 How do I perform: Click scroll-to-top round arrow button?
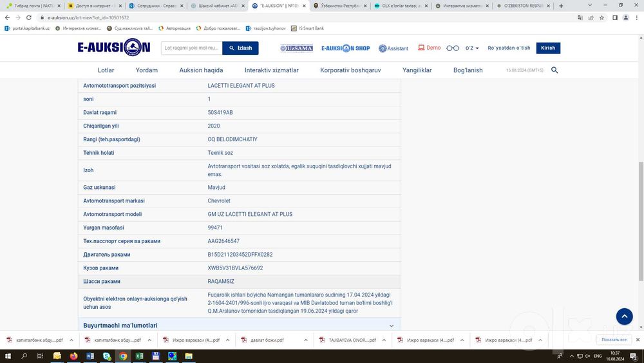[x=624, y=317]
